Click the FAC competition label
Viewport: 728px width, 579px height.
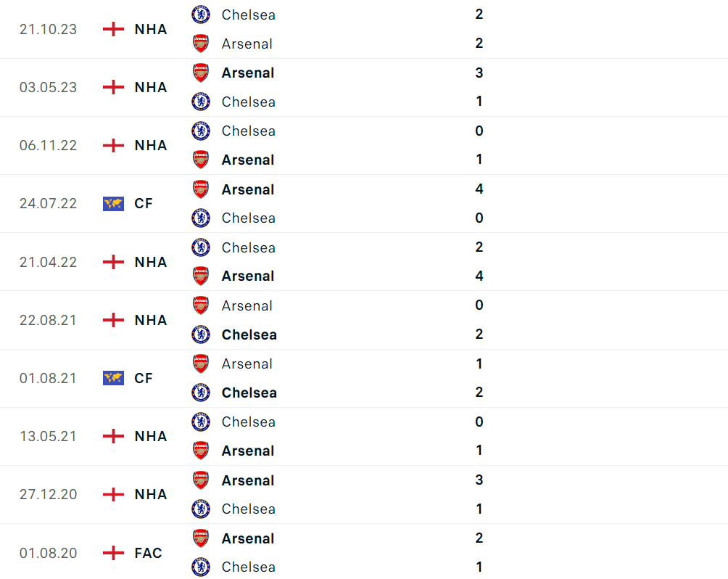(149, 553)
